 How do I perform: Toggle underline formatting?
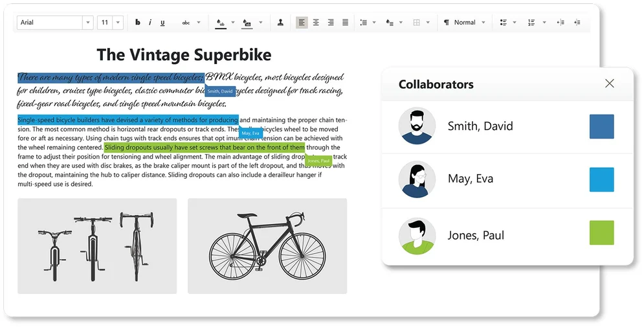[x=162, y=23]
